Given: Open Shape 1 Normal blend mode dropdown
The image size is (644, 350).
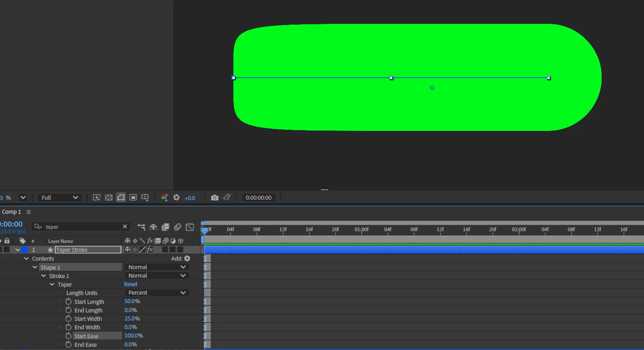Looking at the screenshot, I should tap(157, 267).
